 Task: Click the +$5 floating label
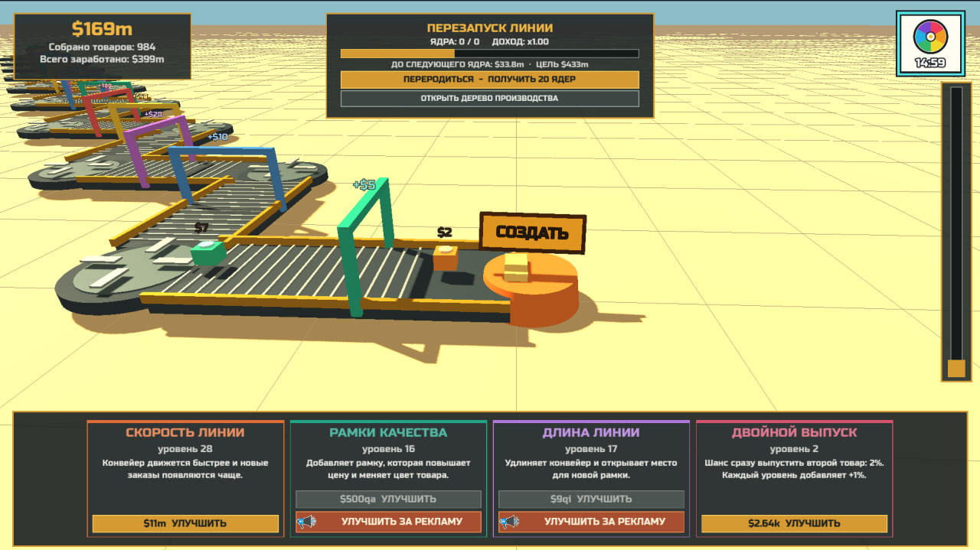(364, 184)
